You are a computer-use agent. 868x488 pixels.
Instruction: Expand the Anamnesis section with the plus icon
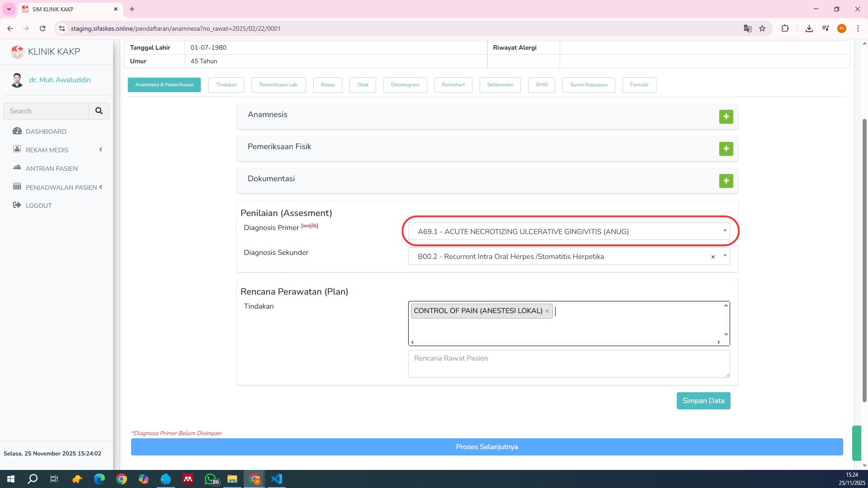[x=726, y=117]
